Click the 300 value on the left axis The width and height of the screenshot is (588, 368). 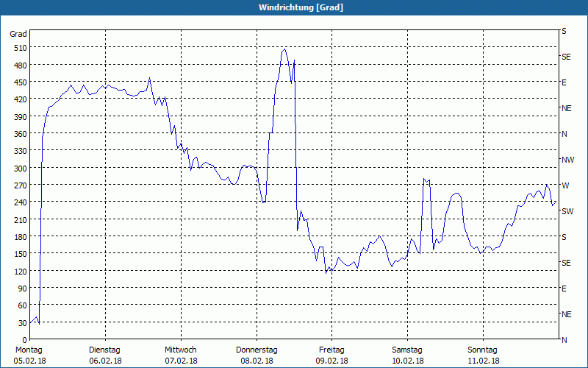coord(21,169)
